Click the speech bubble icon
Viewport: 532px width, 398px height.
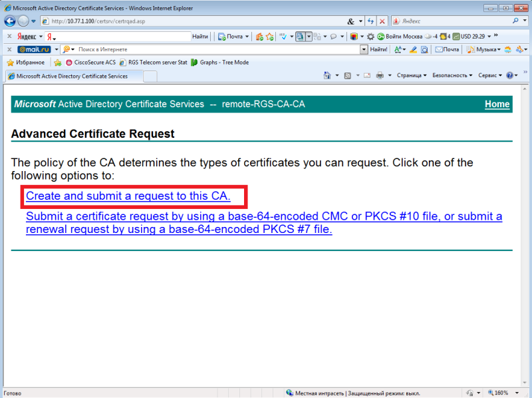334,37
